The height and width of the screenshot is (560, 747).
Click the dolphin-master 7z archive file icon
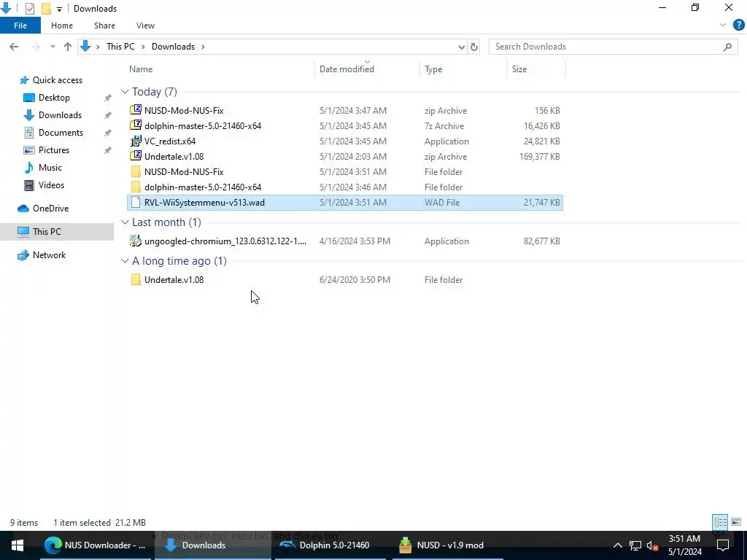coord(136,125)
